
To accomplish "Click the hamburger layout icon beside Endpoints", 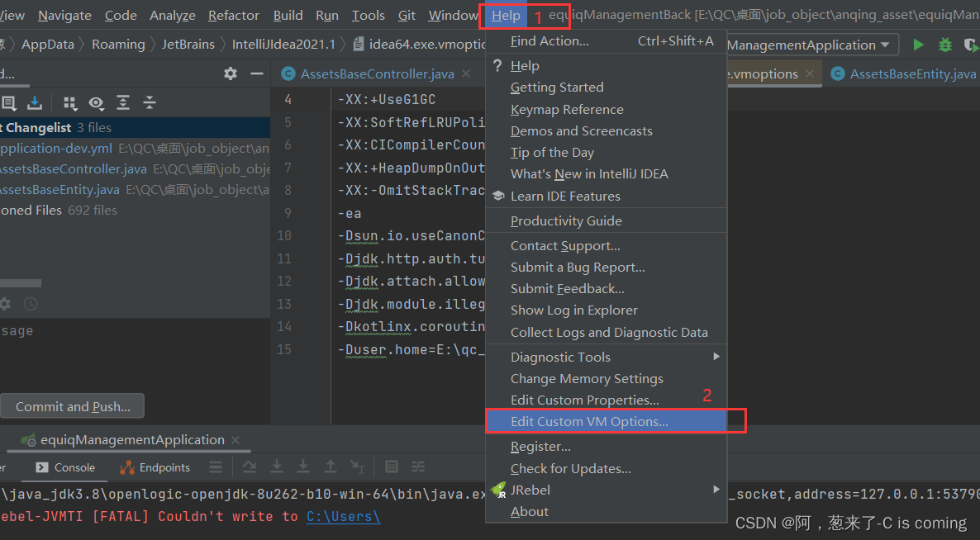I will coord(216,467).
